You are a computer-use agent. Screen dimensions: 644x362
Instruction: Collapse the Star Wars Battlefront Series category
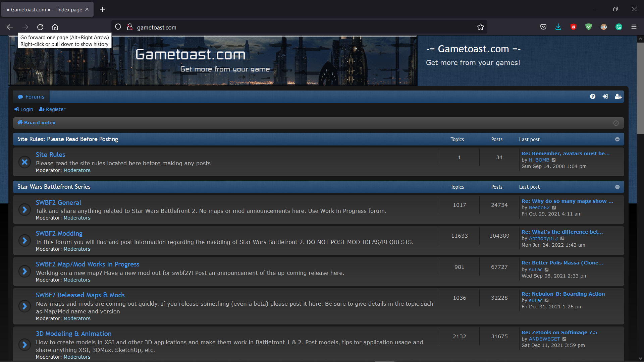[x=617, y=187]
